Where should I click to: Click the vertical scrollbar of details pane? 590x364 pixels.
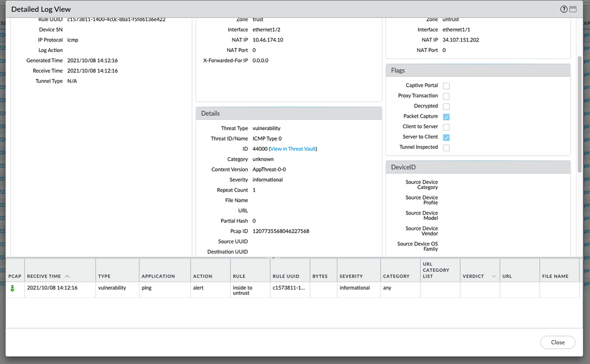click(x=579, y=112)
